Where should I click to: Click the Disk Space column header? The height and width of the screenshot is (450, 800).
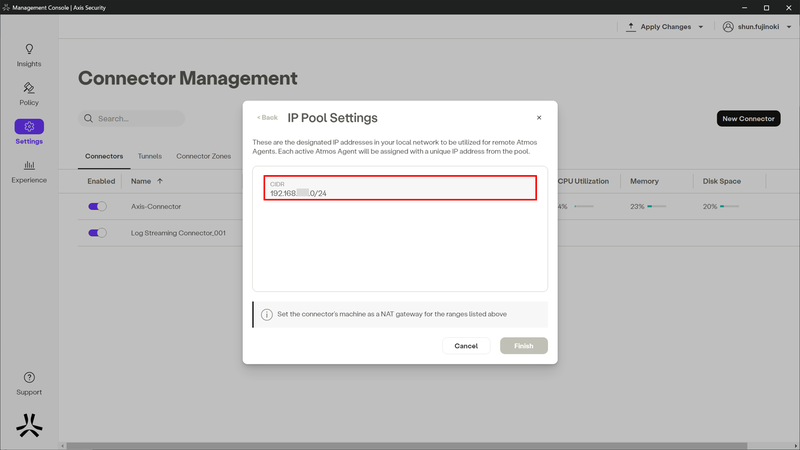721,181
